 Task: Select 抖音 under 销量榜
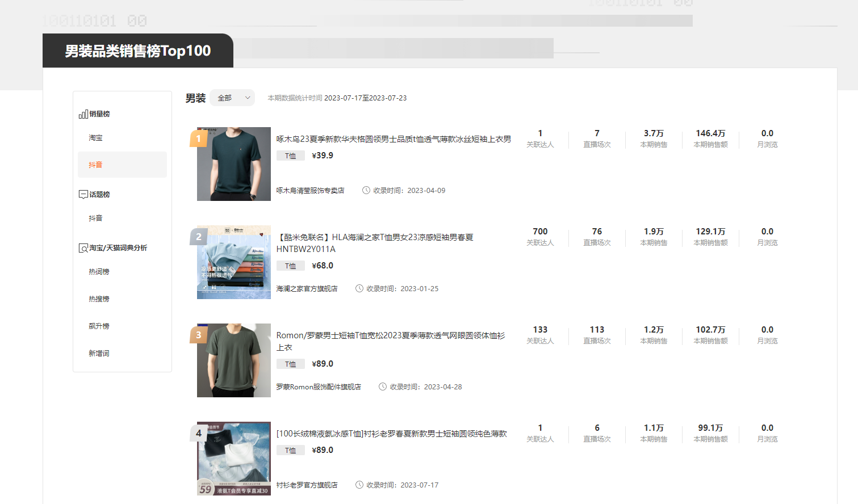(123, 165)
